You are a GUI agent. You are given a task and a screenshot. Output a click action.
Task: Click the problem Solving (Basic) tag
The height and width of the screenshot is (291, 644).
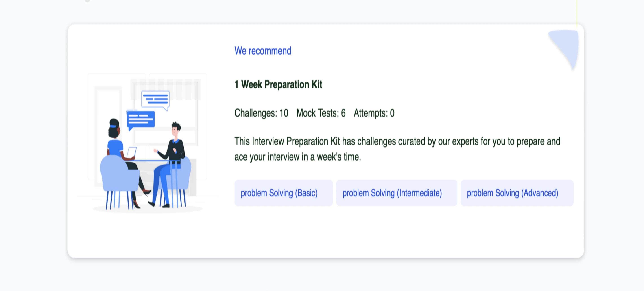coord(284,193)
